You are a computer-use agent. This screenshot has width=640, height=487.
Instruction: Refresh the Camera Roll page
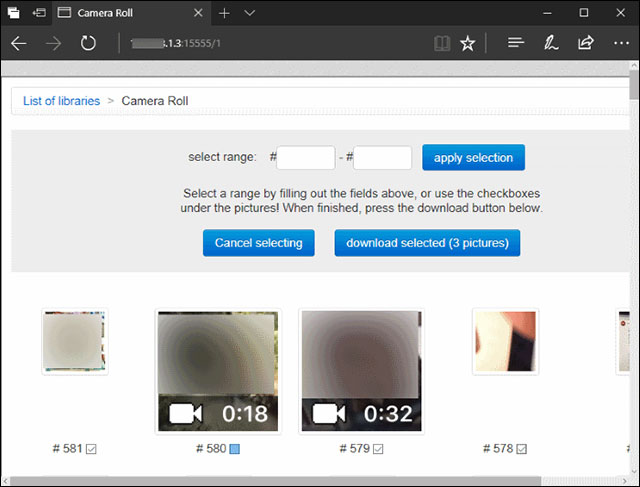click(x=88, y=44)
